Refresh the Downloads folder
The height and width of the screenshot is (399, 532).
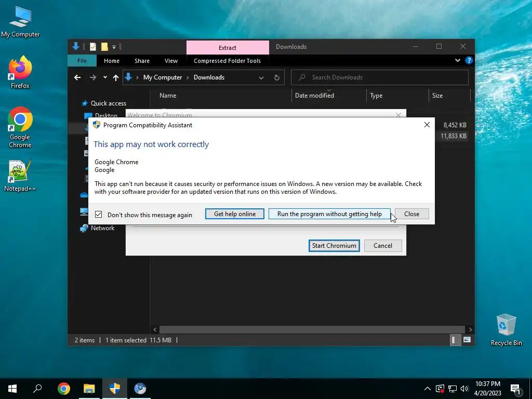[x=277, y=78]
